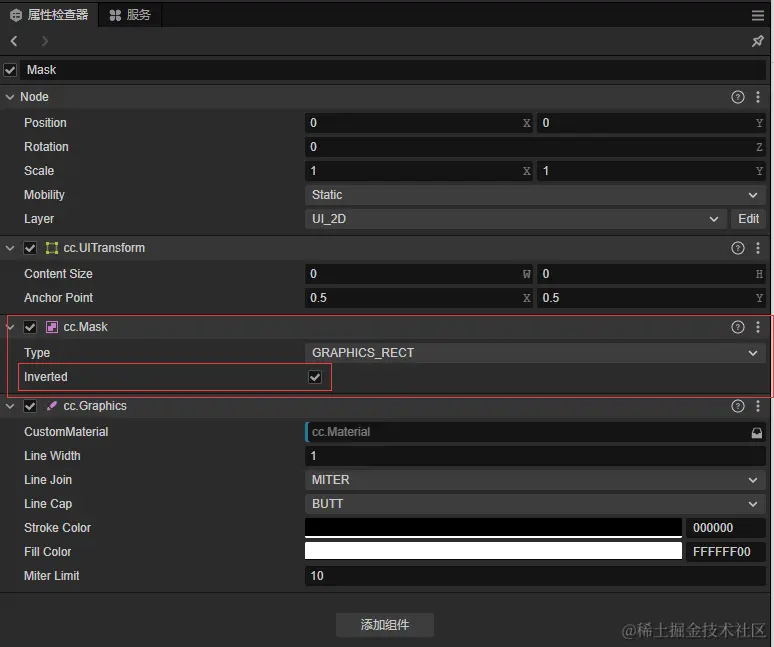
Task: Open the Fill Color white swatch
Action: tap(493, 551)
